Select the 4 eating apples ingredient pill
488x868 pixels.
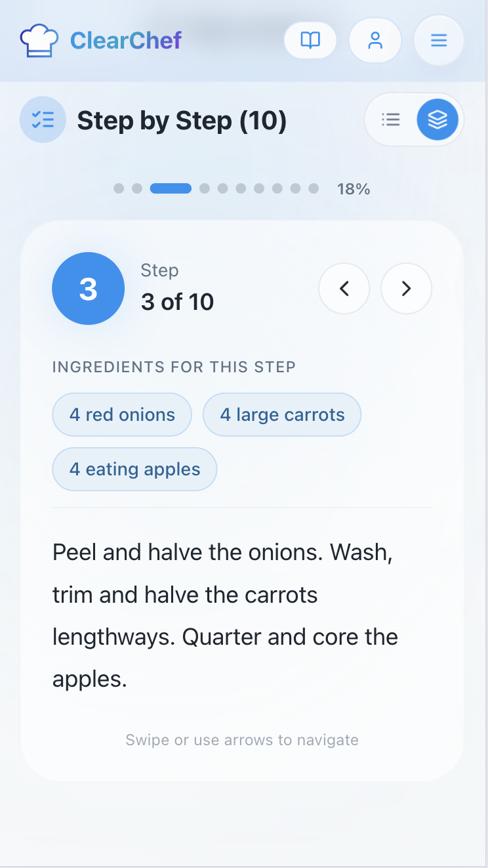[134, 469]
